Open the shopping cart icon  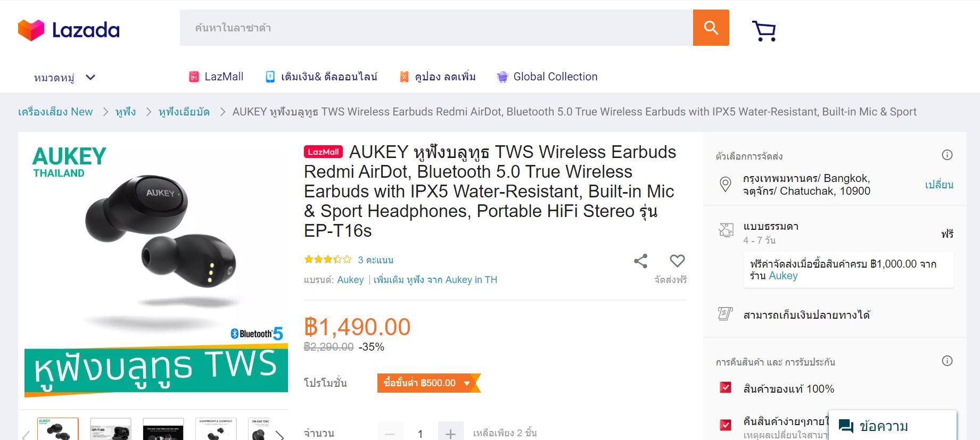pyautogui.click(x=764, y=30)
